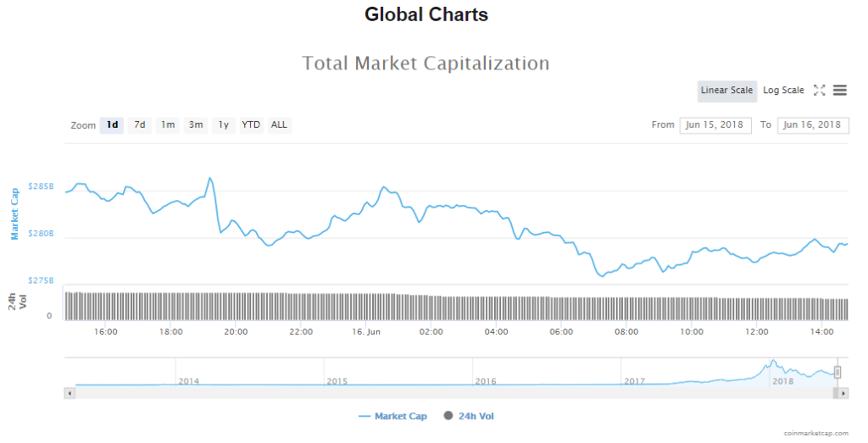The image size is (868, 443).
Task: Choose the YTD zoom option
Action: coord(251,125)
